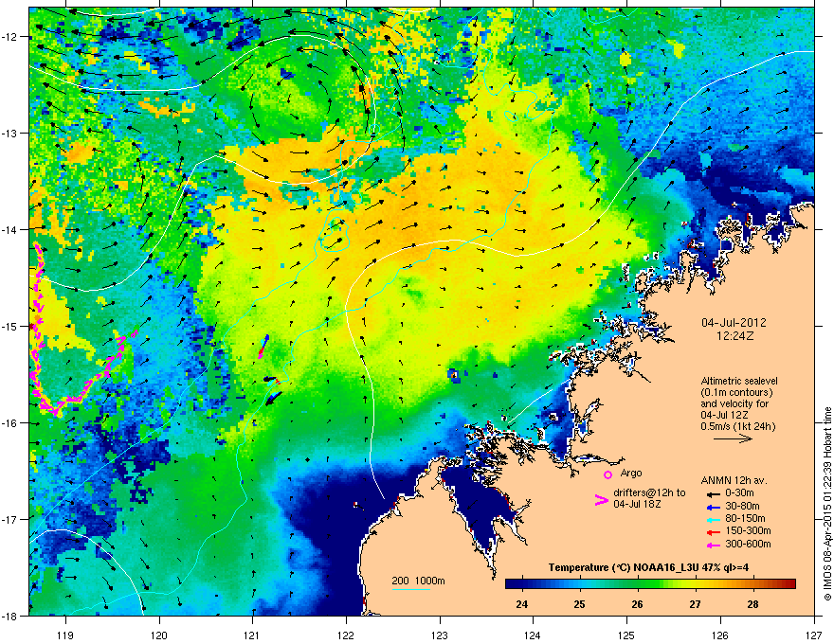Select the dark blue end of temperature color bar
The width and height of the screenshot is (834, 644).
click(x=512, y=584)
